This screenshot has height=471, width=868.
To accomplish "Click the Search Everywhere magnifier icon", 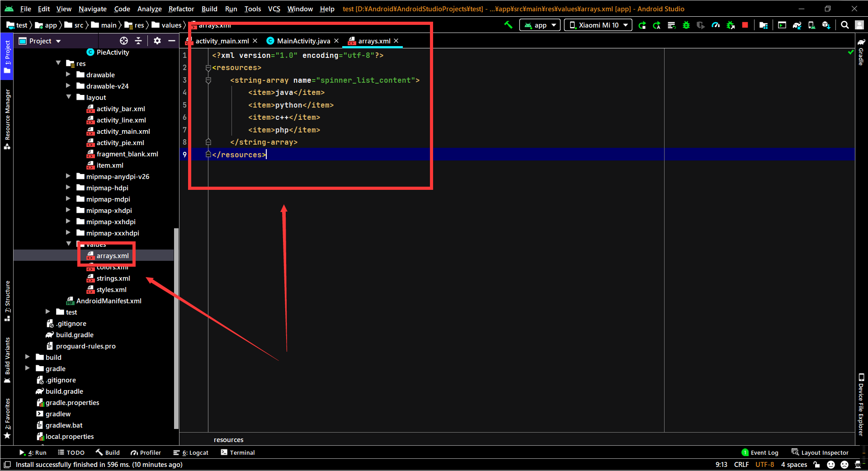I will 844,25.
